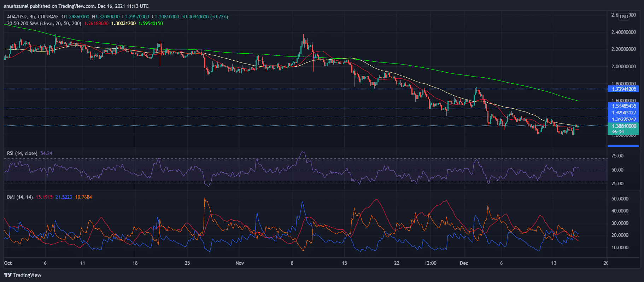This screenshot has width=644, height=282.
Task: Click the 1.73941205 horizontal line price label
Action: point(623,89)
